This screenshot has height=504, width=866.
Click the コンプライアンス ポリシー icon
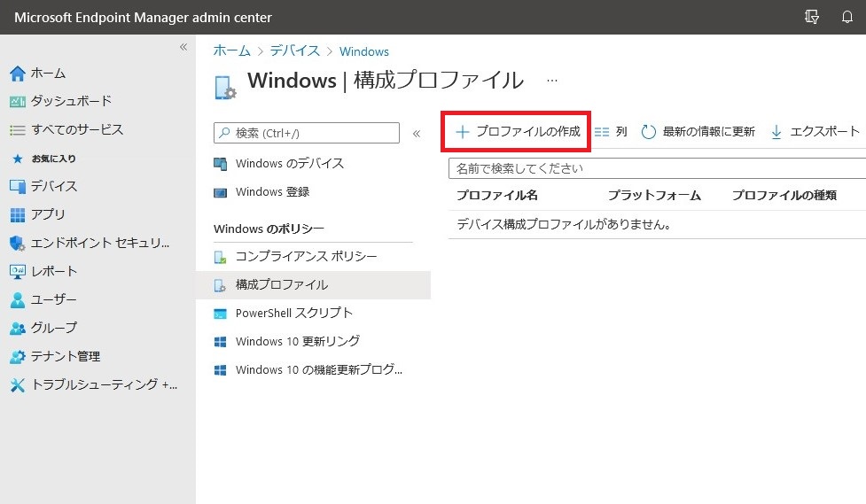pos(220,257)
